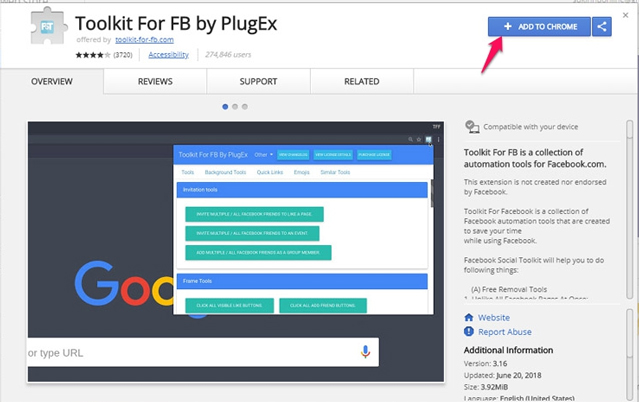Click the share icon beside Add to Chrome
Image resolution: width=639 pixels, height=402 pixels.
tap(603, 27)
